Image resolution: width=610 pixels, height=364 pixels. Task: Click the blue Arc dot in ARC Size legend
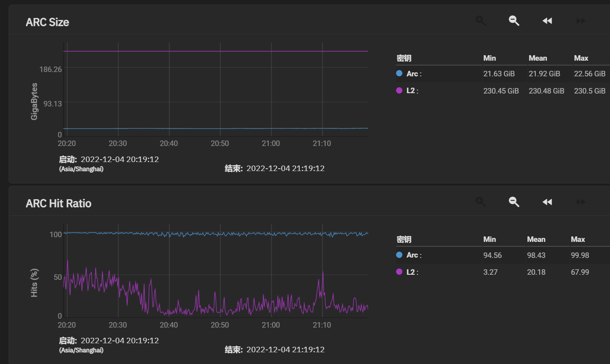(399, 74)
